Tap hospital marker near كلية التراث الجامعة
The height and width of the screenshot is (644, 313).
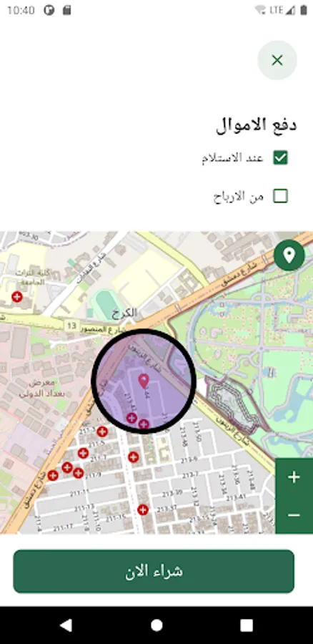pos(17,296)
